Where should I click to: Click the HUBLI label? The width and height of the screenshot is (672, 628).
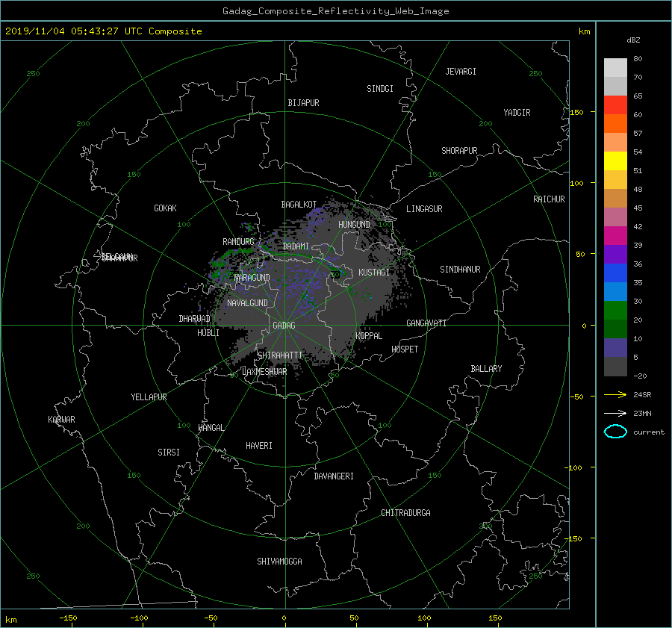click(x=208, y=333)
